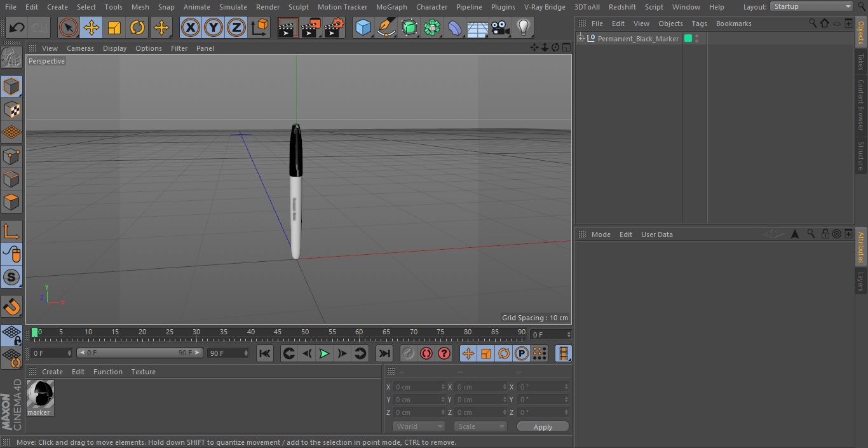Open the Tags menu in Objects panel
The image size is (868, 448).
[x=699, y=24]
